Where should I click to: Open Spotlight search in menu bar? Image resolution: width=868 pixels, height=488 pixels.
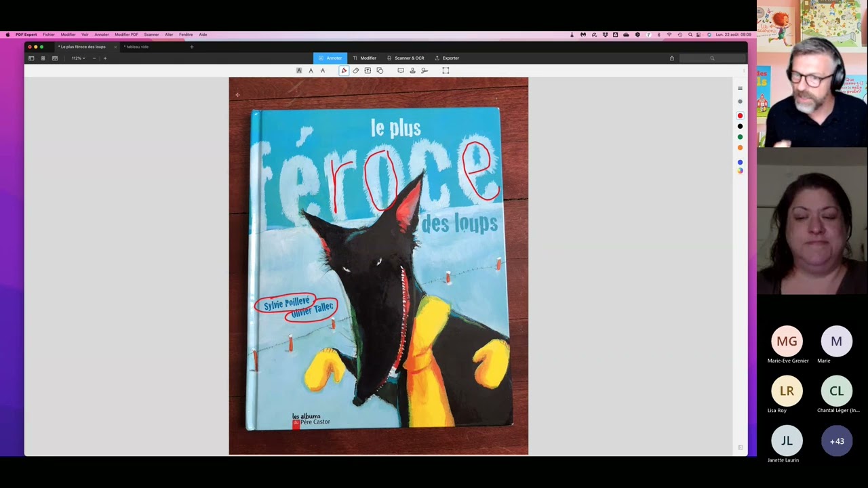[x=690, y=35]
